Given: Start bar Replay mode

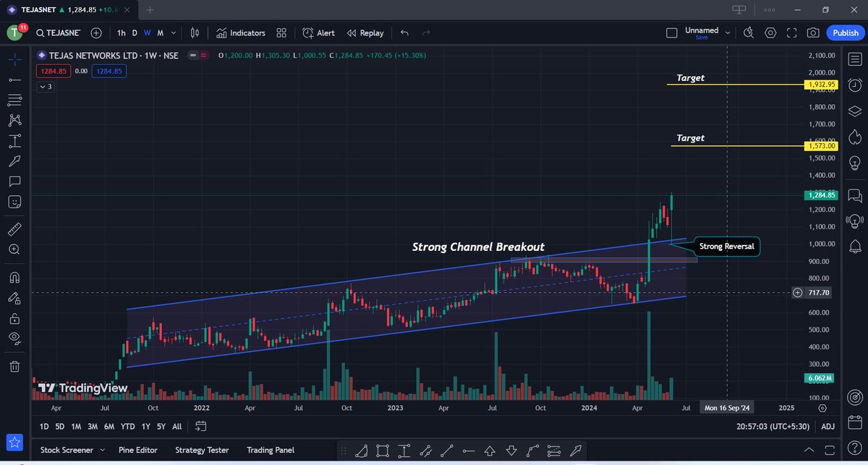Looking at the screenshot, I should tap(365, 33).
